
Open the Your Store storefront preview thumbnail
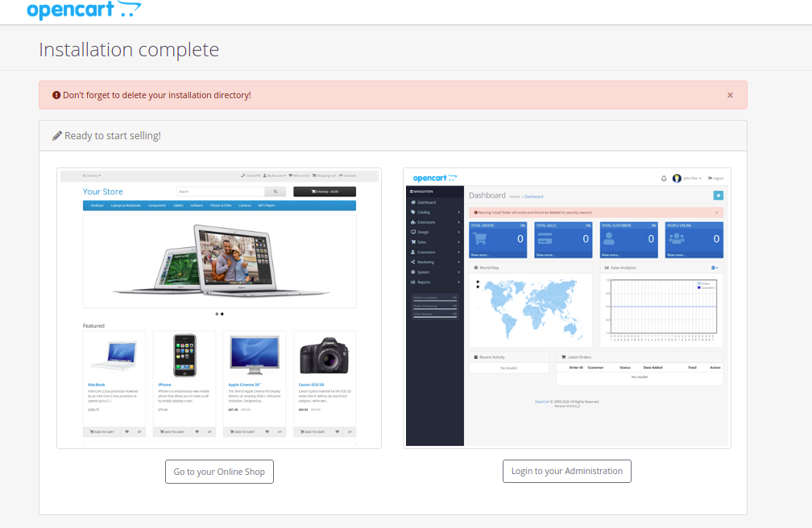point(219,308)
